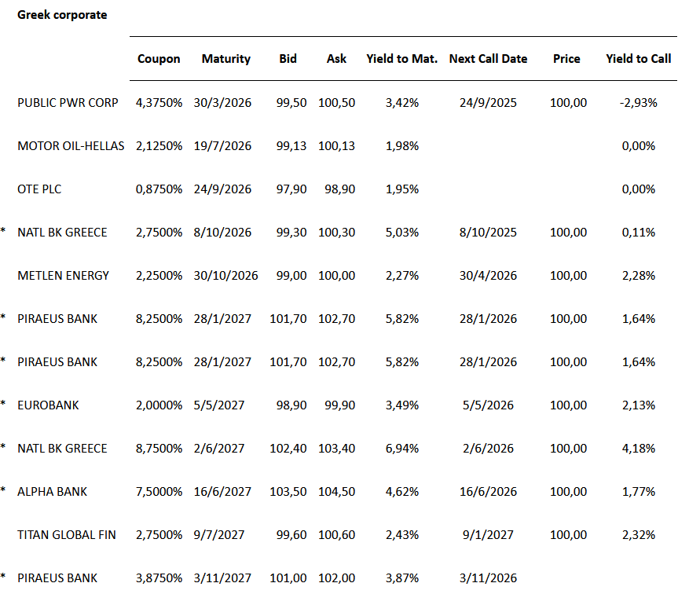Open the METLEN ENERGY bond entry
The image size is (700, 594).
(x=64, y=276)
